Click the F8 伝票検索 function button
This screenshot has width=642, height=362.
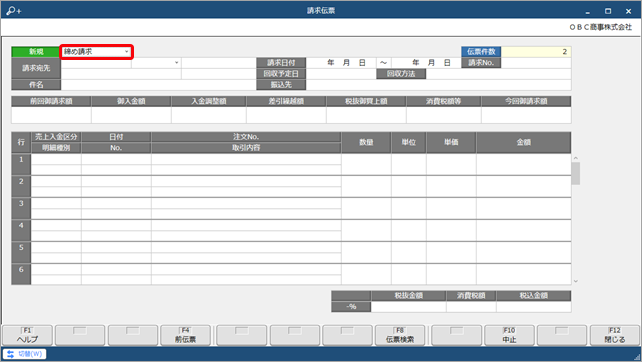click(x=400, y=335)
